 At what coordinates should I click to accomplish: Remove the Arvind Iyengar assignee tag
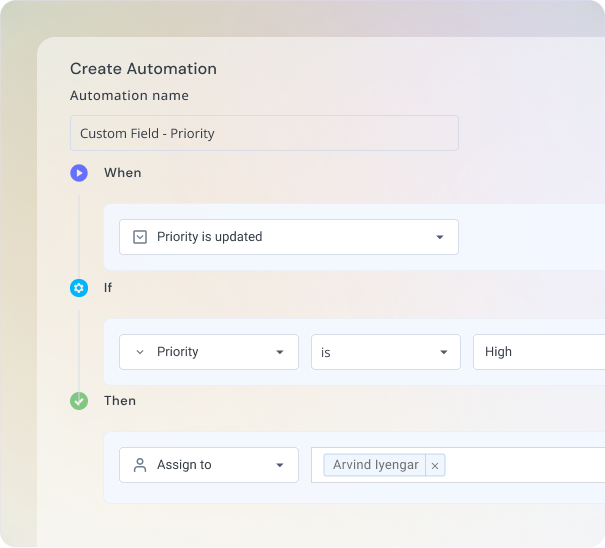435,465
